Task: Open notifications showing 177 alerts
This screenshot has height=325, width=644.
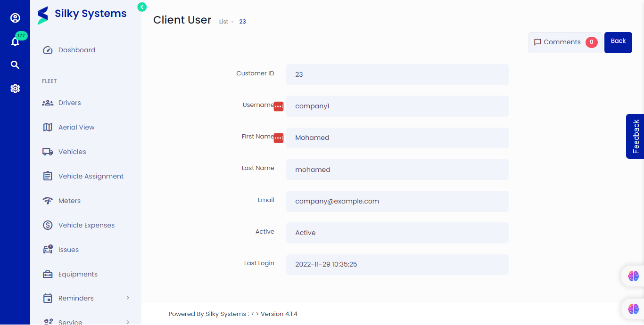Action: (x=15, y=41)
